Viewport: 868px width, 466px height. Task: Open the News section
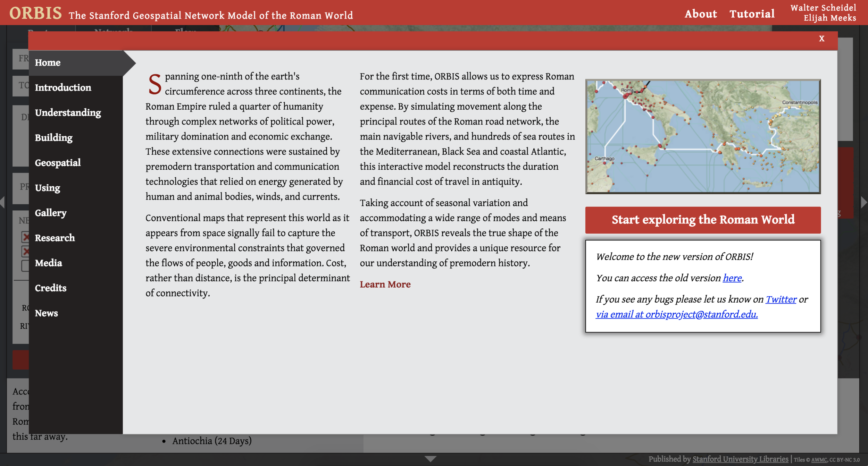[x=46, y=313]
